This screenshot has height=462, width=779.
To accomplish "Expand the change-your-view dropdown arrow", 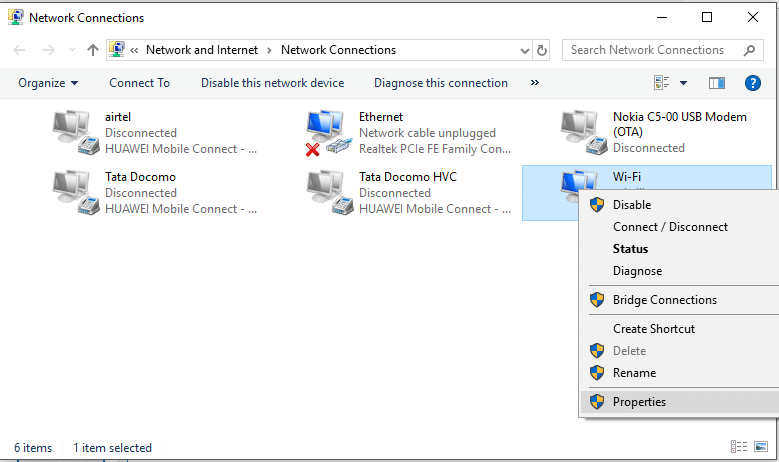I will 684,83.
